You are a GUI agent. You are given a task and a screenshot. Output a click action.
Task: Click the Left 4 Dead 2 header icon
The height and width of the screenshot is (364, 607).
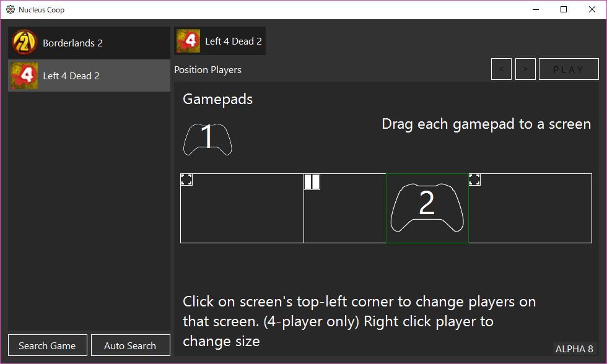[188, 41]
